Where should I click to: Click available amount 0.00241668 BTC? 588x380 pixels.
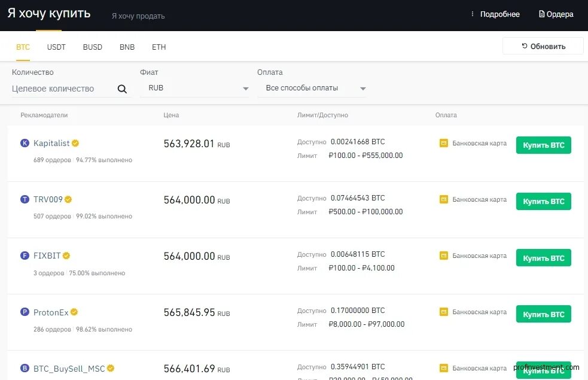358,142
